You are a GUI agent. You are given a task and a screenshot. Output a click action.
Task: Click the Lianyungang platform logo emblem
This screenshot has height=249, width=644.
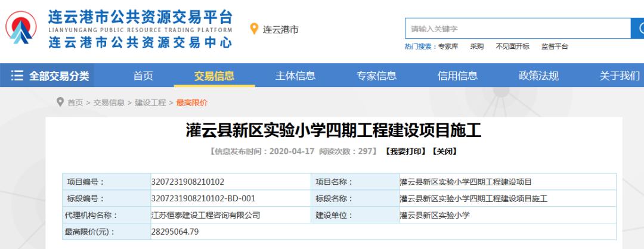[x=21, y=28]
